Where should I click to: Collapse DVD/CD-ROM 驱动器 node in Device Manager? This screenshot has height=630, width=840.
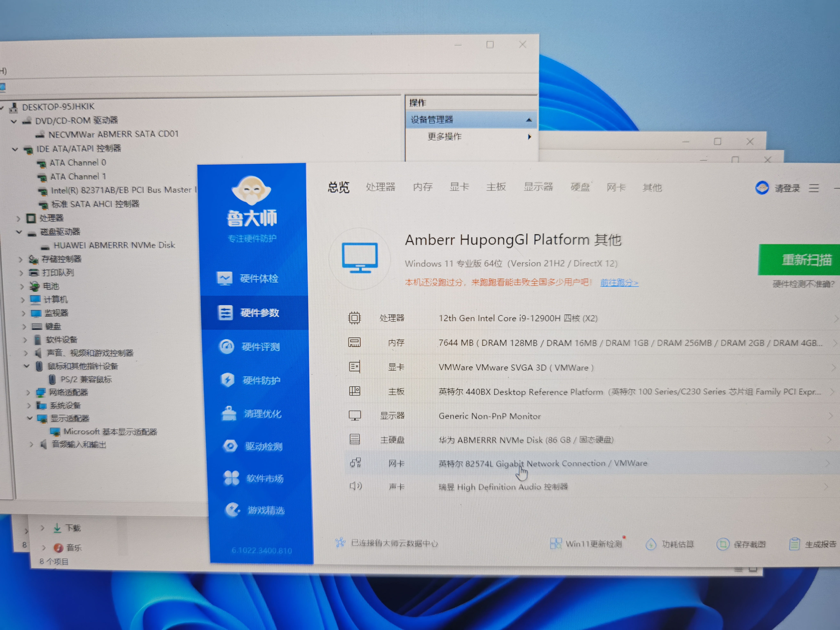[x=14, y=122]
